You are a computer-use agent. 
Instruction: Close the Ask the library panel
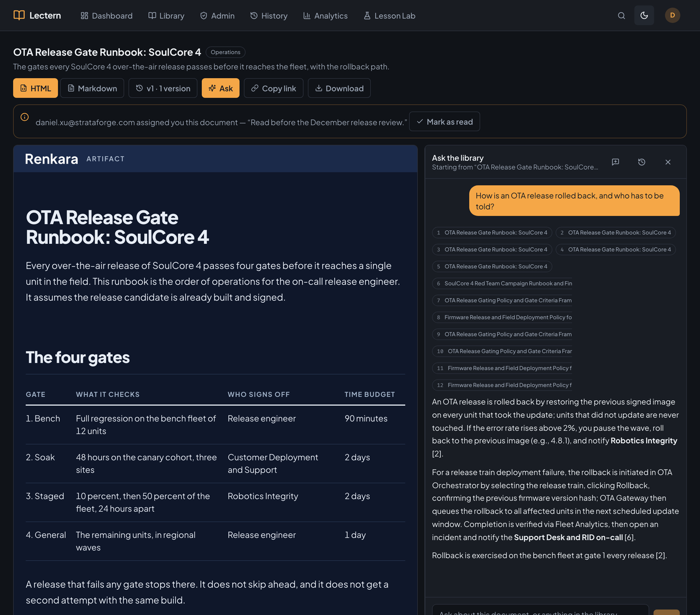click(668, 162)
